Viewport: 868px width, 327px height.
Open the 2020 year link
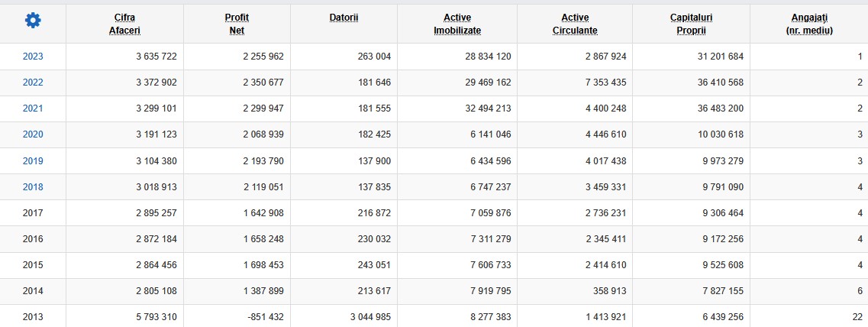pos(33,134)
